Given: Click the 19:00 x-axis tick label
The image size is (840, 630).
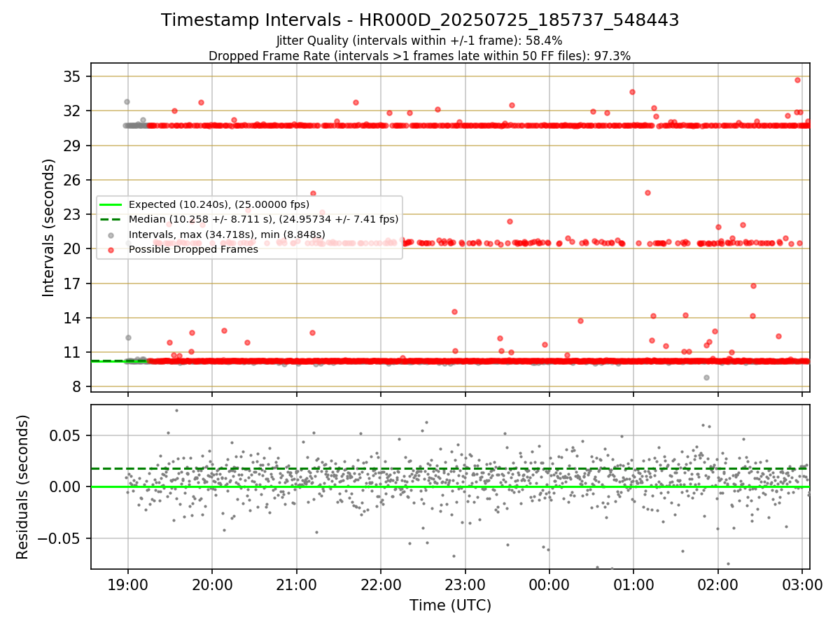Looking at the screenshot, I should 127,584.
